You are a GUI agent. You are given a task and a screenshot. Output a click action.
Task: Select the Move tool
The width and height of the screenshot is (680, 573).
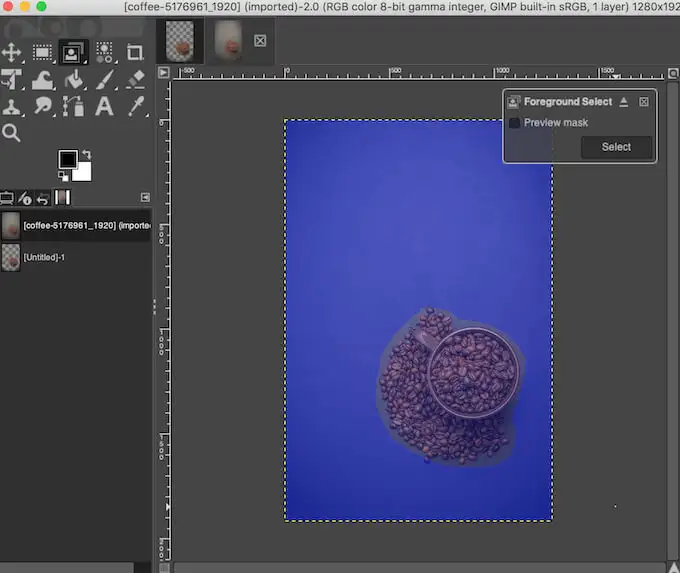click(12, 52)
